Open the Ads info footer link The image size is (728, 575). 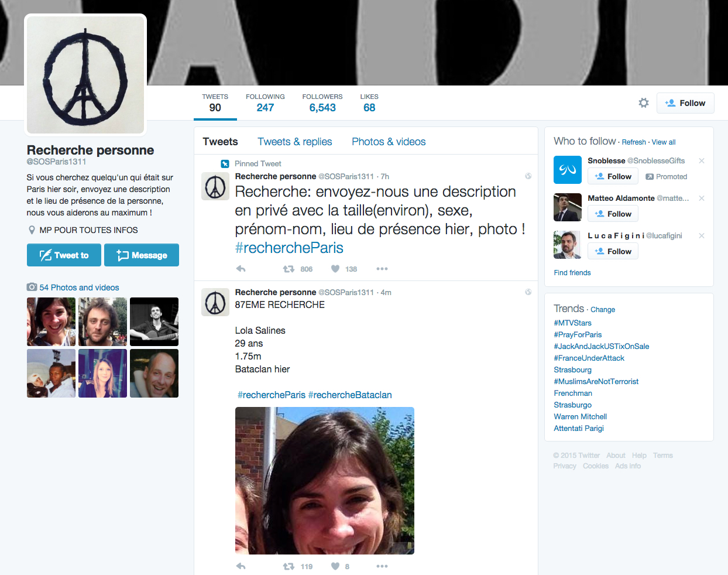(628, 466)
